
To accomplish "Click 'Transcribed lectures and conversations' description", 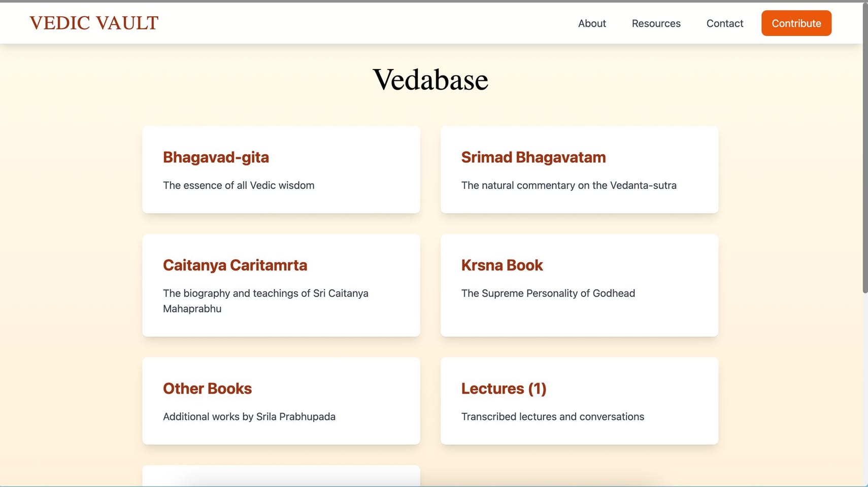I will 552,416.
